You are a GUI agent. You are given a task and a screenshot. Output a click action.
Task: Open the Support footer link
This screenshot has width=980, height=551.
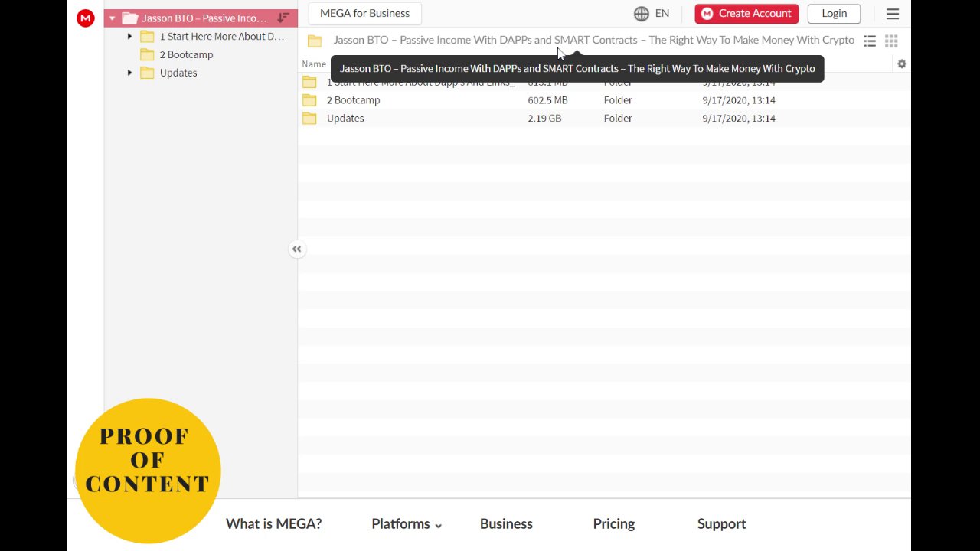coord(721,524)
